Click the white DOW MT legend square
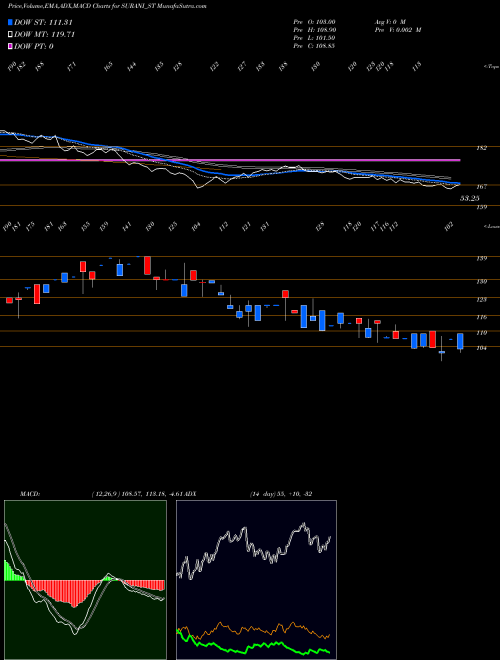500x660 pixels. coord(10,35)
